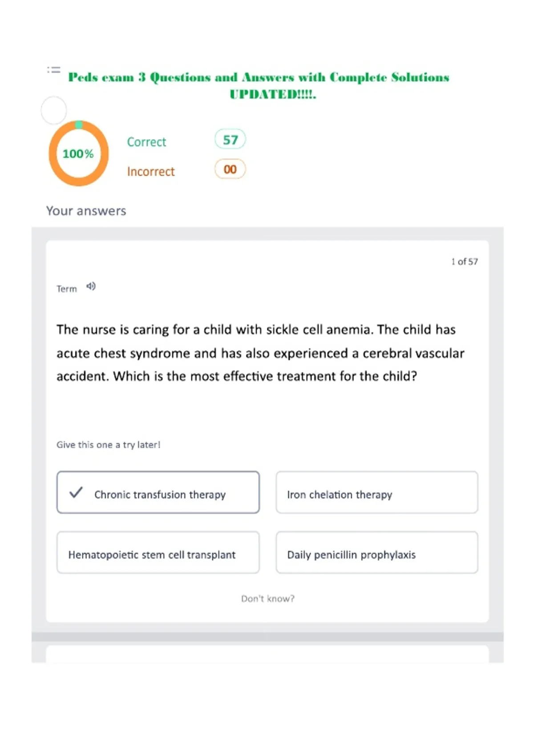Click the Term label
The height and width of the screenshot is (756, 534).
(x=67, y=289)
